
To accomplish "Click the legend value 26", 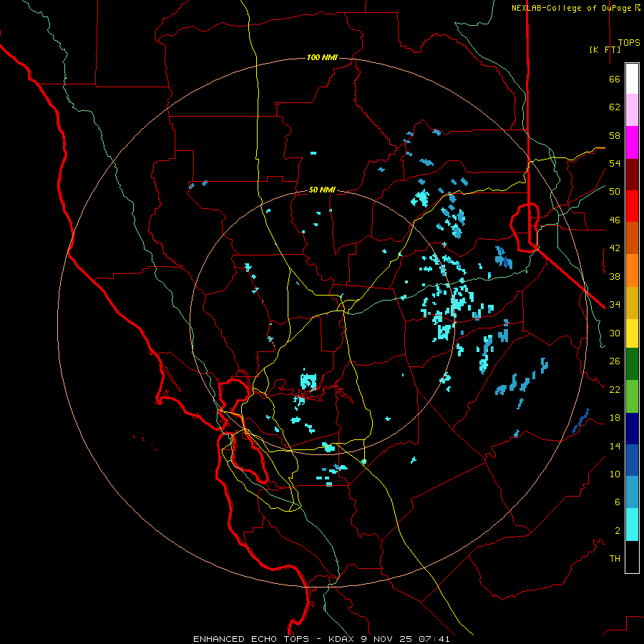I will tap(615, 361).
